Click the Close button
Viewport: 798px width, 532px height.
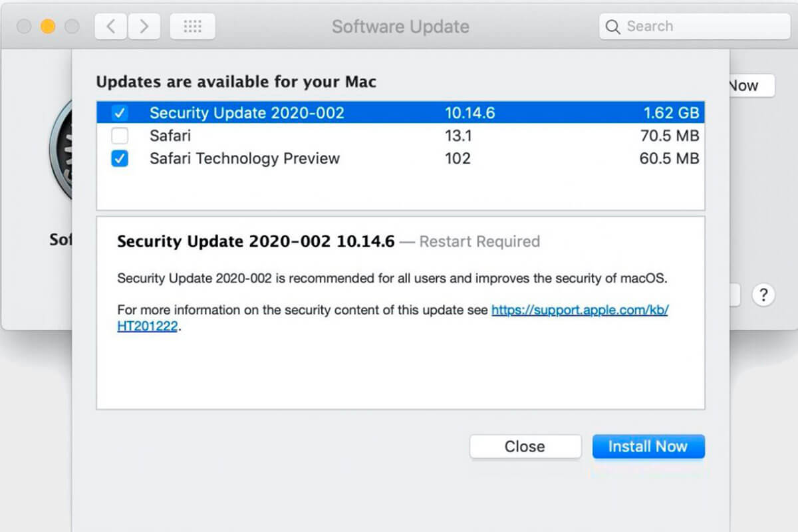point(525,446)
